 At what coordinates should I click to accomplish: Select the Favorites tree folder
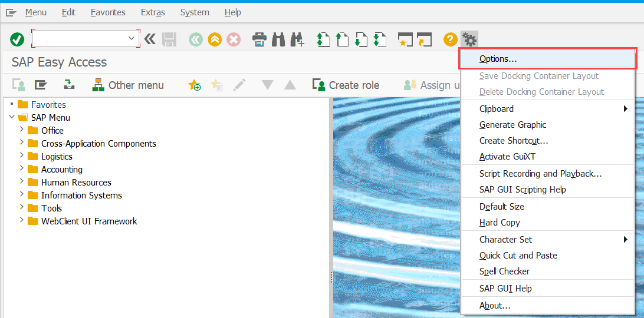click(48, 105)
